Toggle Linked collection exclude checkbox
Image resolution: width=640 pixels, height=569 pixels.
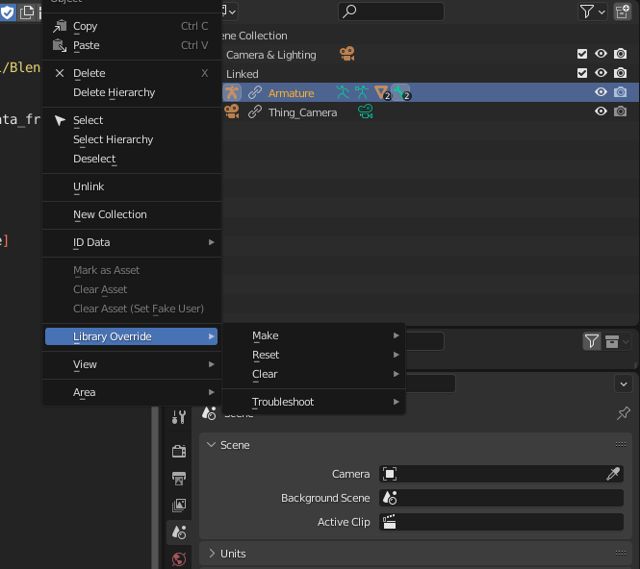(582, 73)
